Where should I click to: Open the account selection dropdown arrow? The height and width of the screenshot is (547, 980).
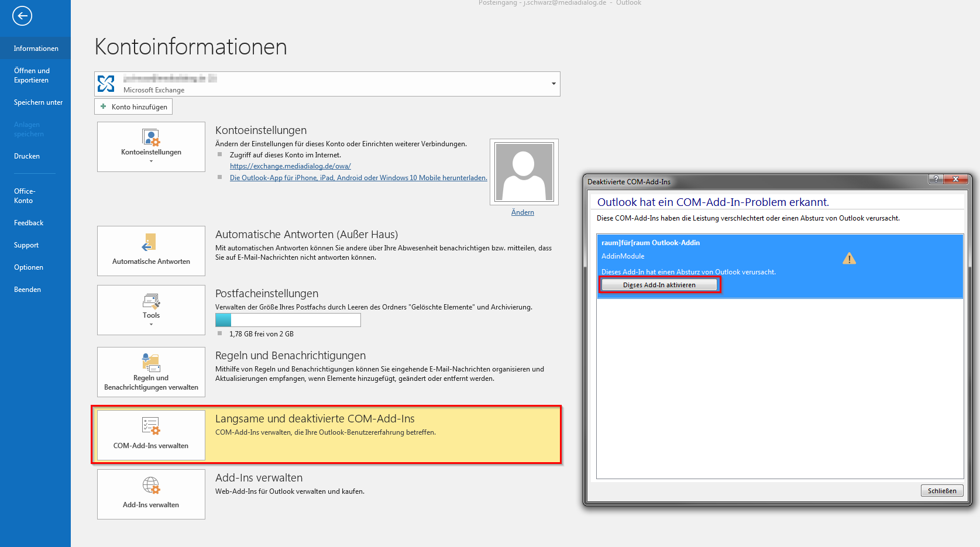[x=553, y=84]
